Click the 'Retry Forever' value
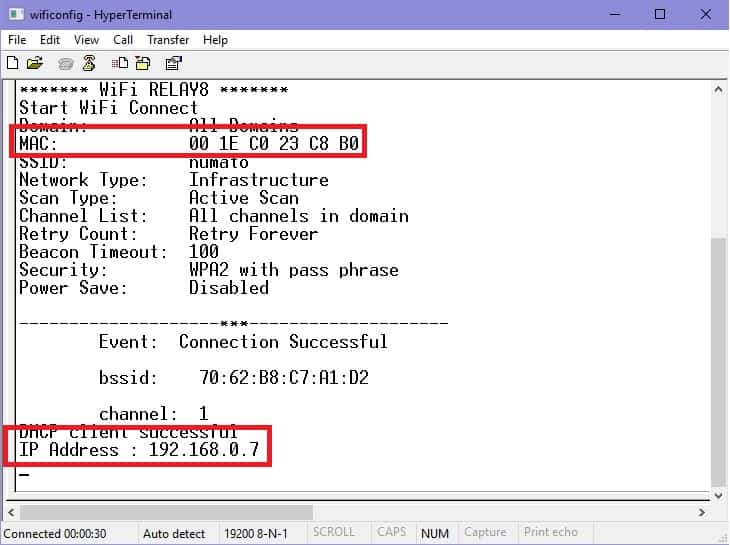This screenshot has height=545, width=730. click(x=254, y=234)
